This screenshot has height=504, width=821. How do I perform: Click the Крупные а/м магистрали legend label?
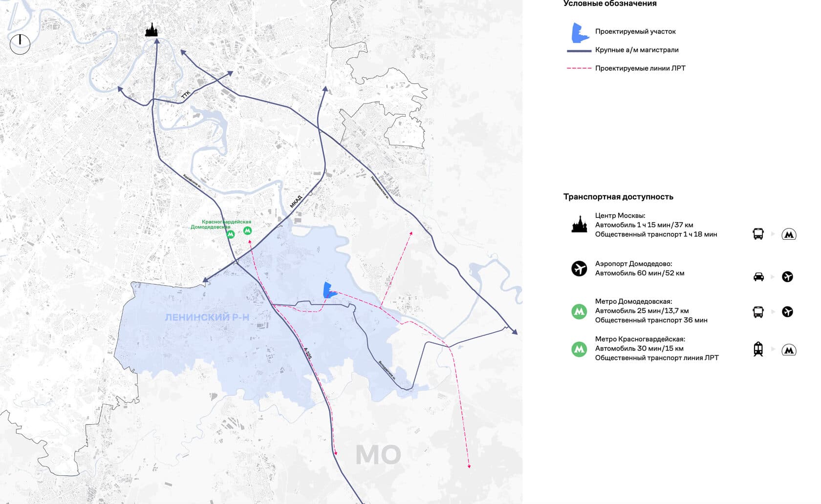coord(636,50)
